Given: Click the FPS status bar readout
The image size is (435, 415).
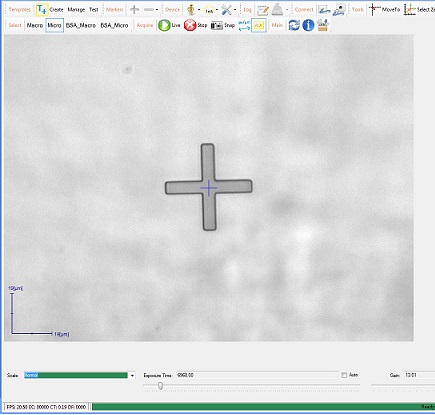Looking at the screenshot, I should pyautogui.click(x=46, y=407).
